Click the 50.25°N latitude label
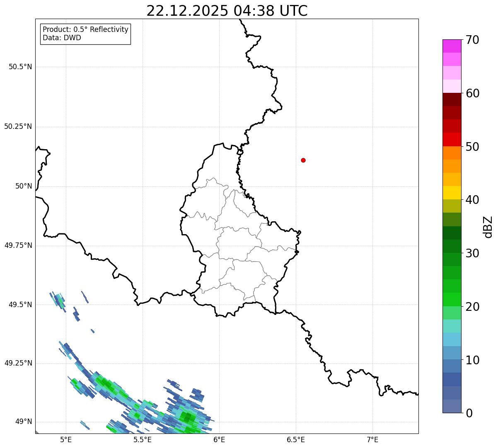This screenshot has width=498, height=448. [x=18, y=126]
